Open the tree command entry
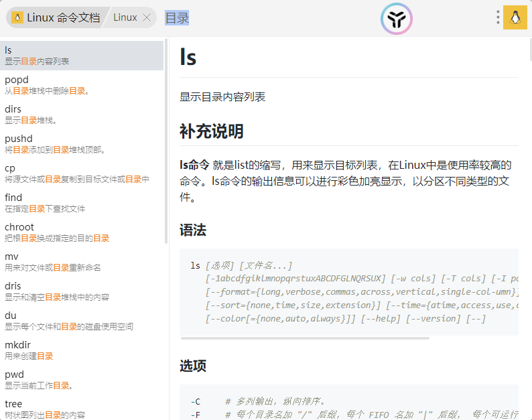The image size is (532, 420). (82, 409)
